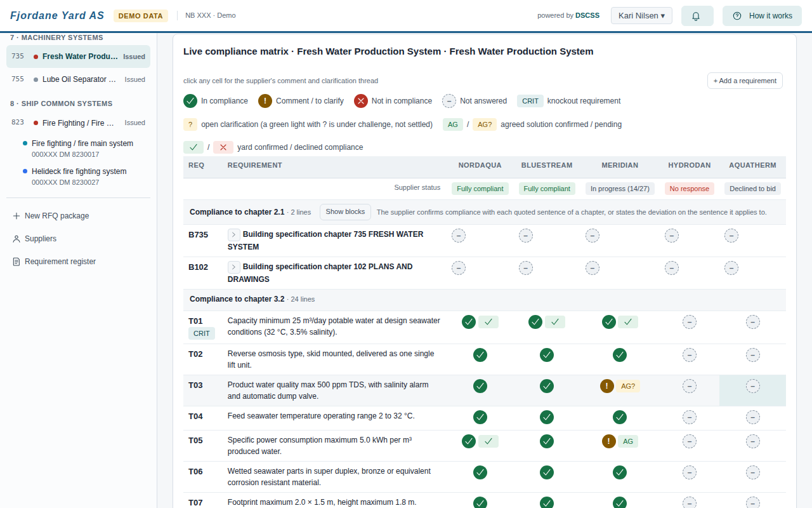The width and height of the screenshot is (812, 508).
Task: Click the Fjordane Yard AS logo
Action: pyautogui.click(x=57, y=16)
